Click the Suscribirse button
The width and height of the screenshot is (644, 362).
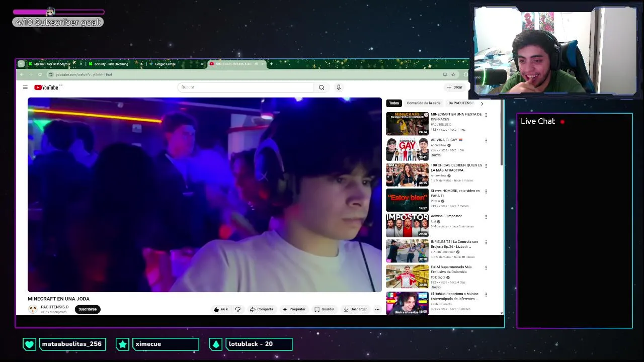tap(88, 309)
